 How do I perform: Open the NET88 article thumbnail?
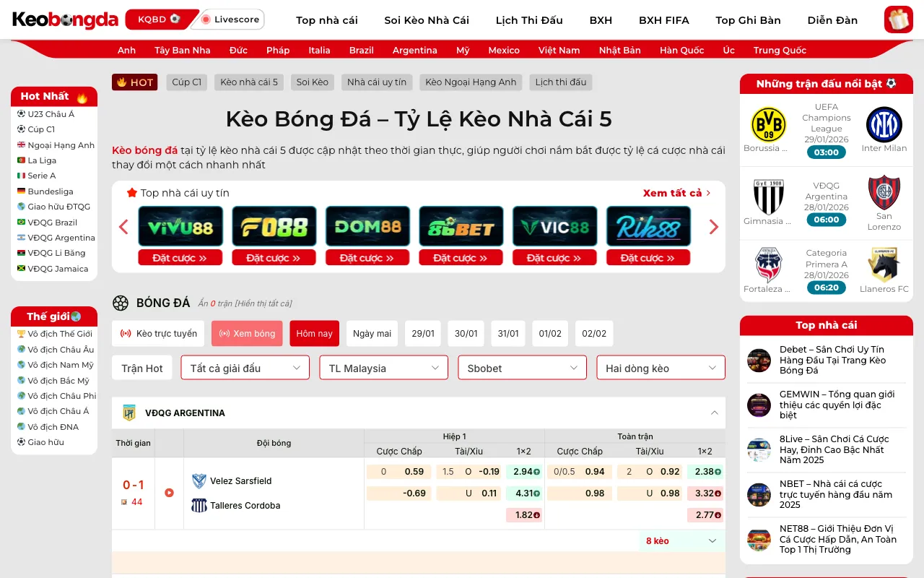[x=759, y=540]
